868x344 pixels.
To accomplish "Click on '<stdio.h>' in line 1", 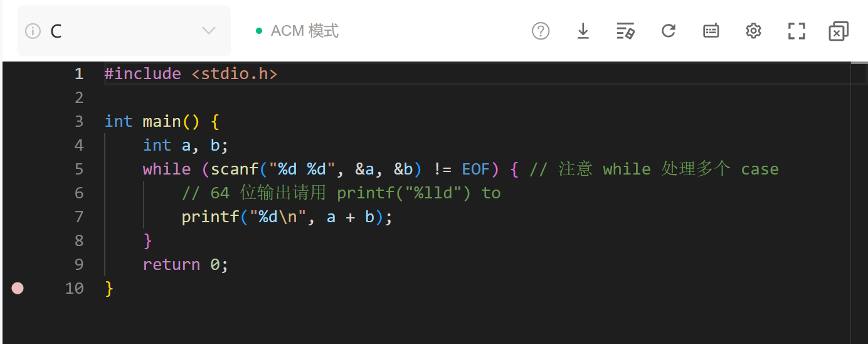I will pyautogui.click(x=234, y=74).
